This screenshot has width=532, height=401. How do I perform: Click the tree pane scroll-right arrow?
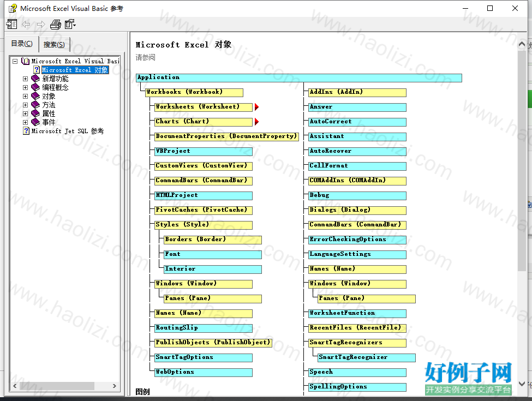coord(115,386)
